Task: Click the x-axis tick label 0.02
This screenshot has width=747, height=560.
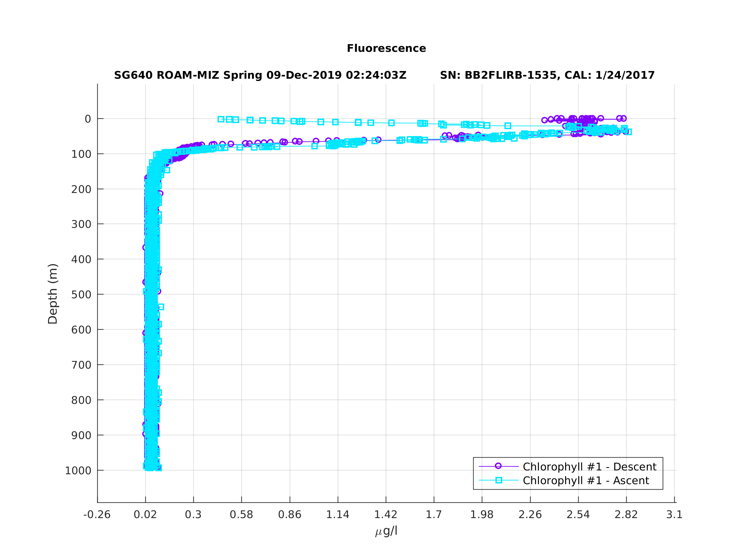Action: click(145, 515)
